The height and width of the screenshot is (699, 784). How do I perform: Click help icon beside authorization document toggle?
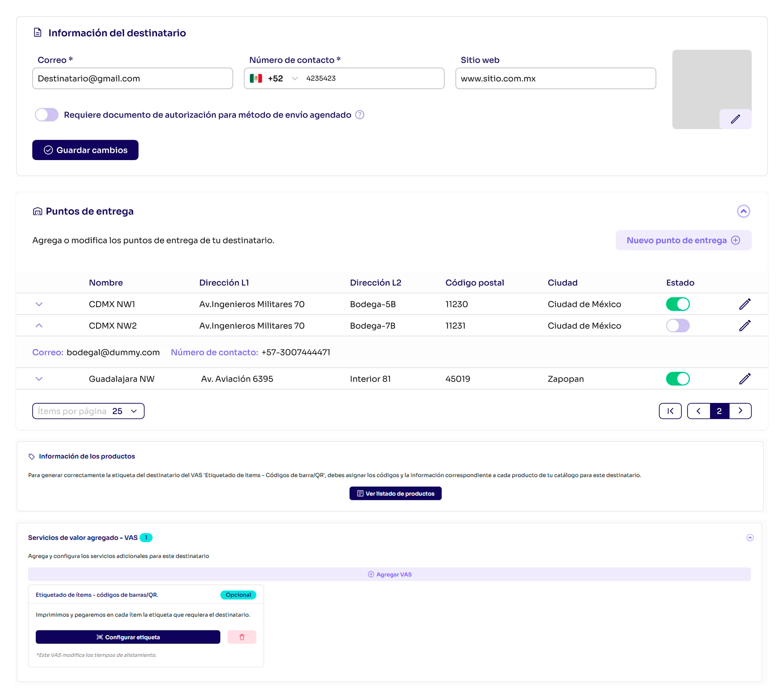pyautogui.click(x=359, y=115)
